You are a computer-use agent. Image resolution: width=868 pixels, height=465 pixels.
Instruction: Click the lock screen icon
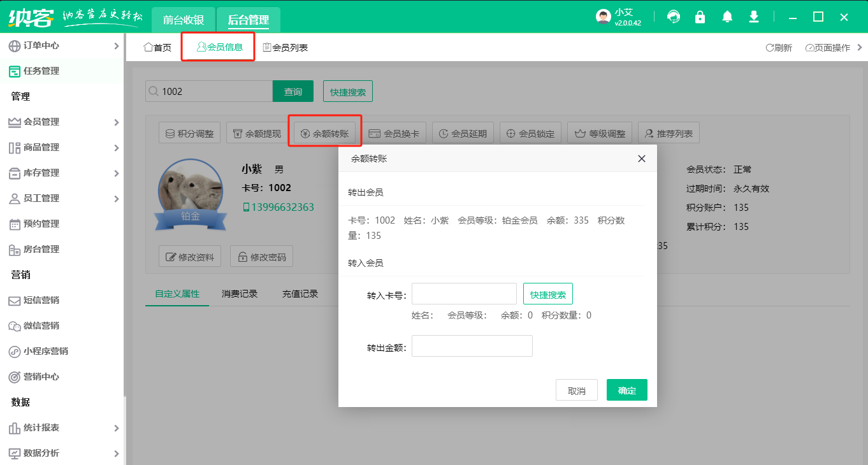click(700, 17)
